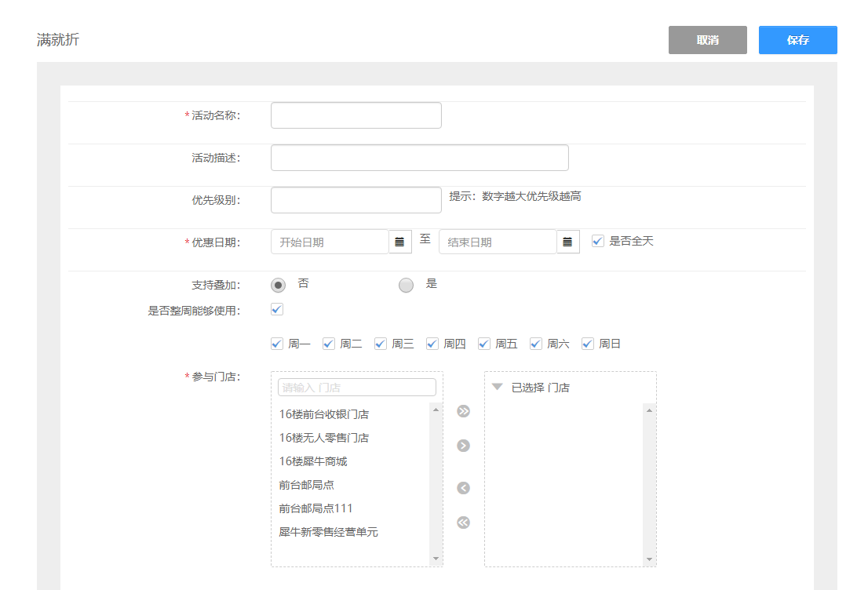Uncheck the 周二 checkbox
The image size is (868, 590).
tap(329, 344)
